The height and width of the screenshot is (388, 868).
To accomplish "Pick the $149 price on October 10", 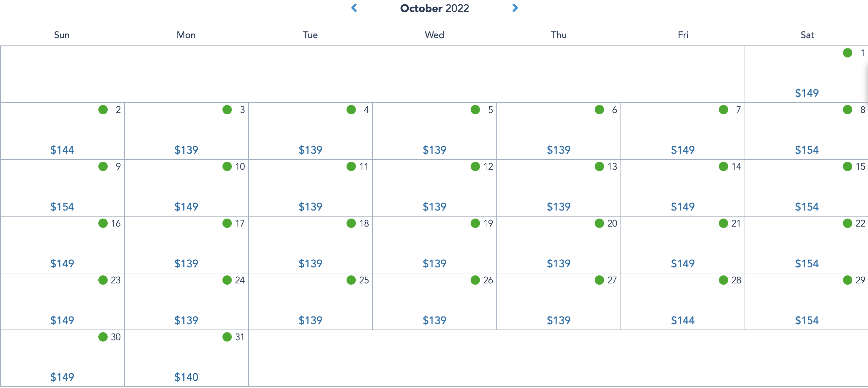I will 186,207.
